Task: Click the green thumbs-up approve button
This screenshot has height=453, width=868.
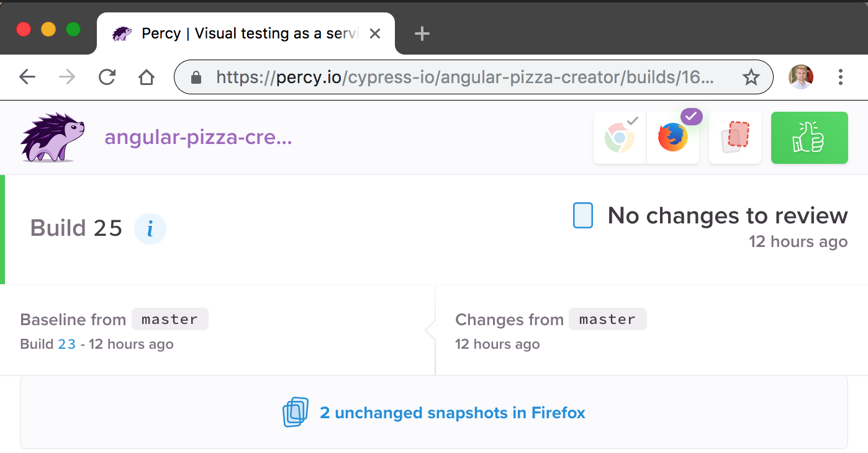Action: pos(809,138)
